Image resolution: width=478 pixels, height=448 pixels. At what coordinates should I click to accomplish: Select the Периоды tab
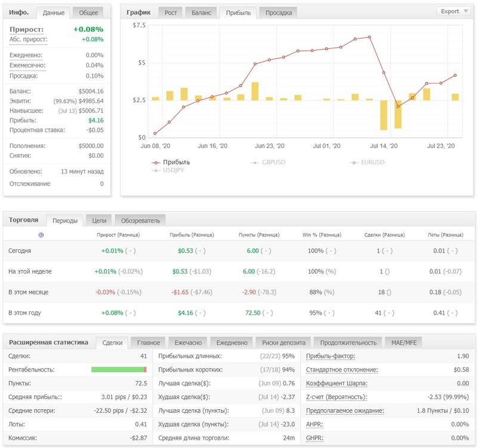64,220
